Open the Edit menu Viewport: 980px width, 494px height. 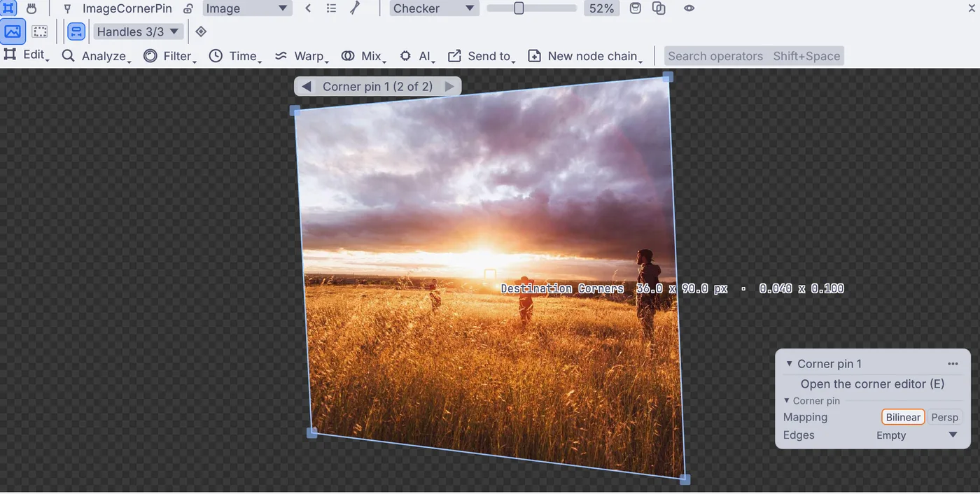point(27,55)
